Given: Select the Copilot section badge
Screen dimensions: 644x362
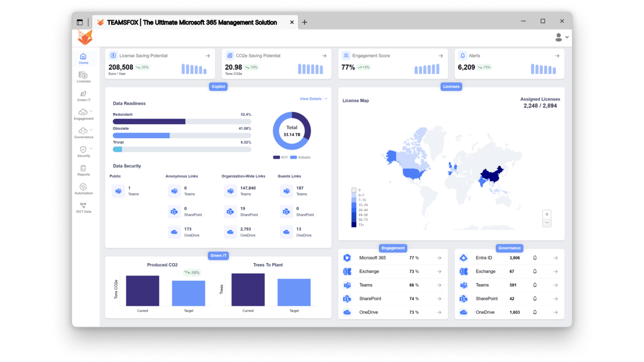Looking at the screenshot, I should [x=218, y=86].
